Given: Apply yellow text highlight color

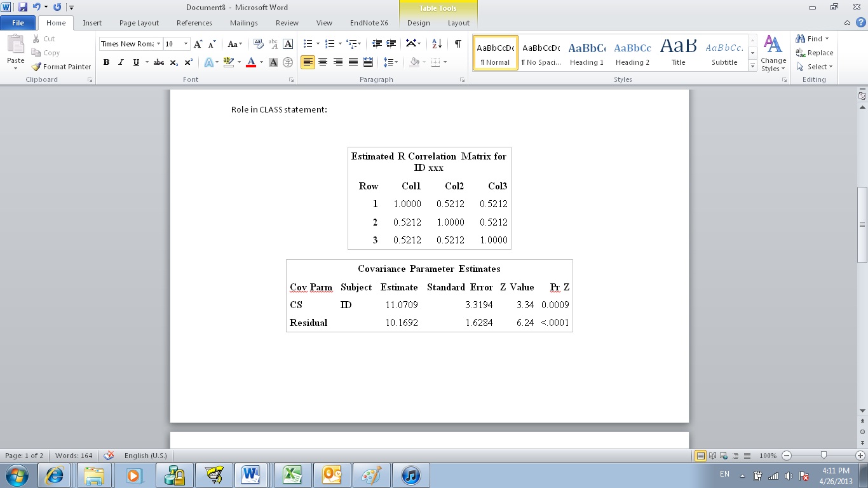Looking at the screenshot, I should click(x=228, y=62).
